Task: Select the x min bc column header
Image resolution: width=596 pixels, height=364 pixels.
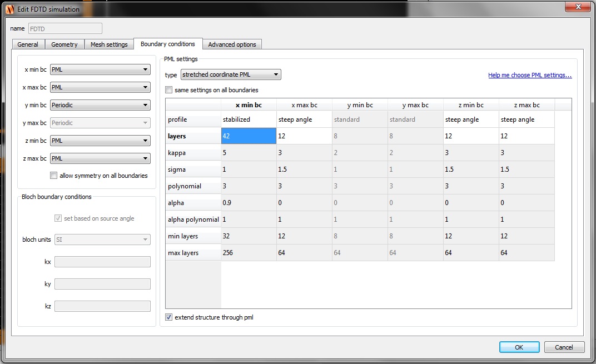Action: (x=249, y=105)
